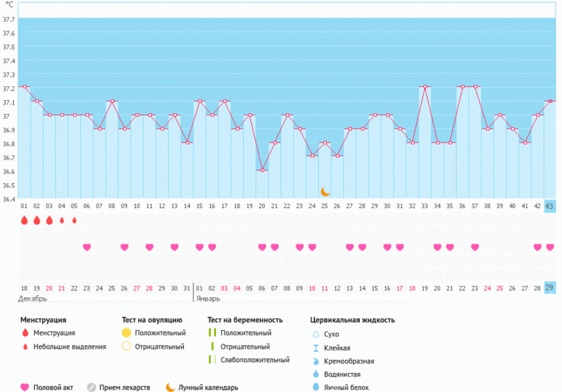
Task: Select the highlighted date 29 in January
Action: point(550,288)
